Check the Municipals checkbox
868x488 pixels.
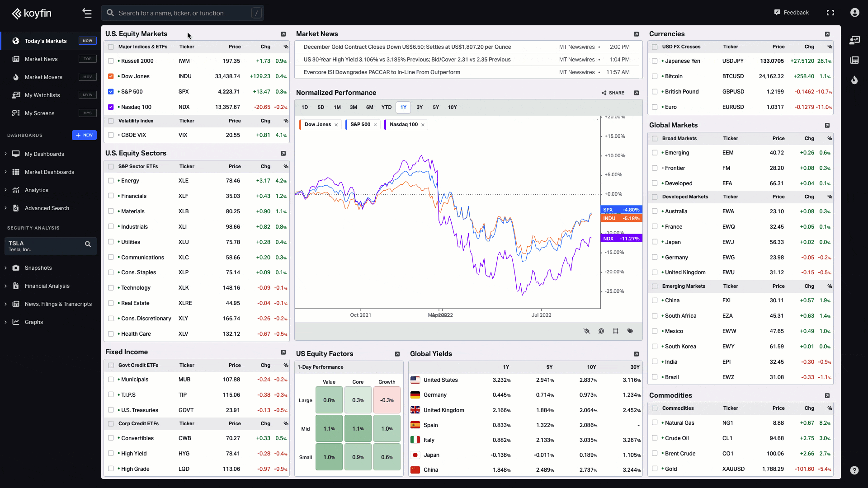[x=111, y=380]
